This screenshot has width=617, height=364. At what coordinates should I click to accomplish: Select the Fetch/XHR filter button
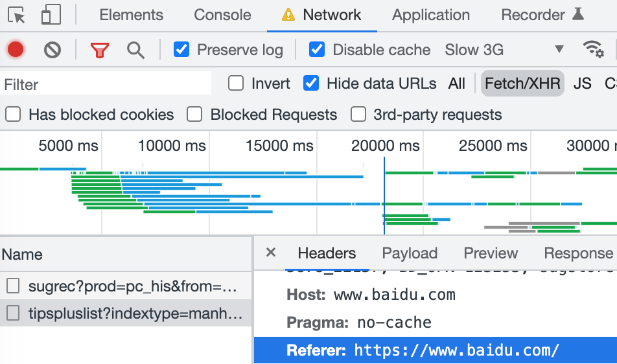coord(522,83)
